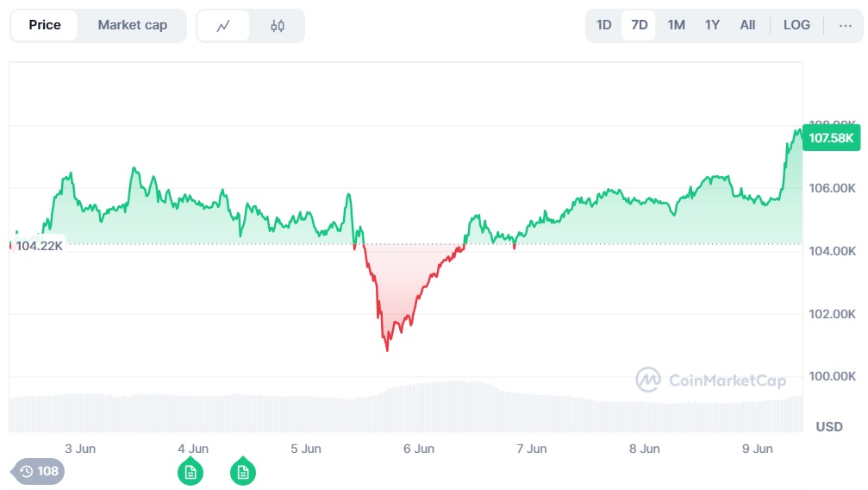Switch to candlestick chart view
The width and height of the screenshot is (868, 490).
click(x=277, y=26)
